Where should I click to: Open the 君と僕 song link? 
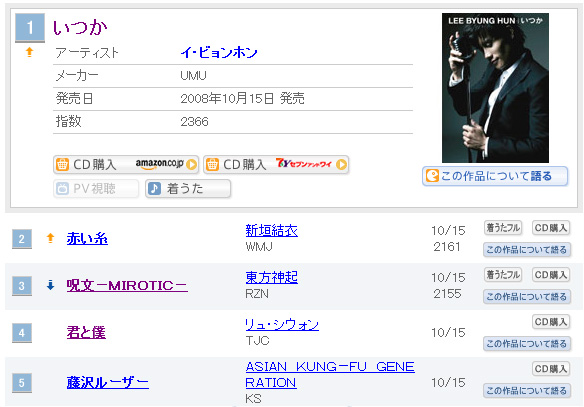tap(86, 333)
